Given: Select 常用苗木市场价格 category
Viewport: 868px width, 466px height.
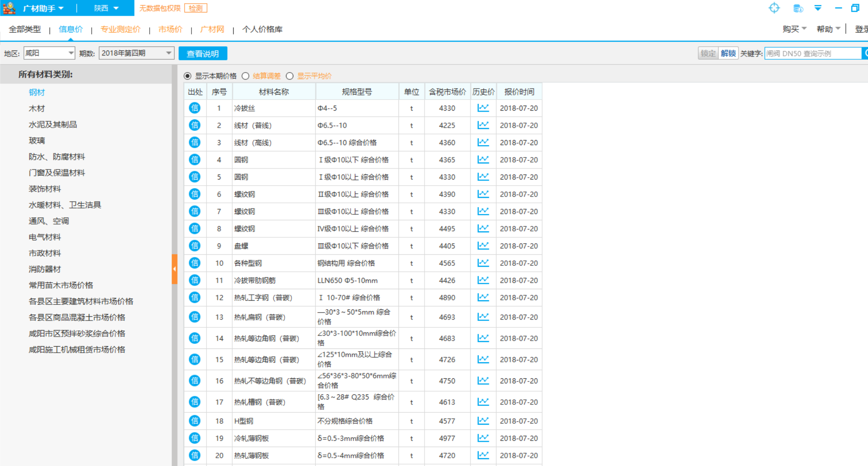Looking at the screenshot, I should click(x=61, y=285).
